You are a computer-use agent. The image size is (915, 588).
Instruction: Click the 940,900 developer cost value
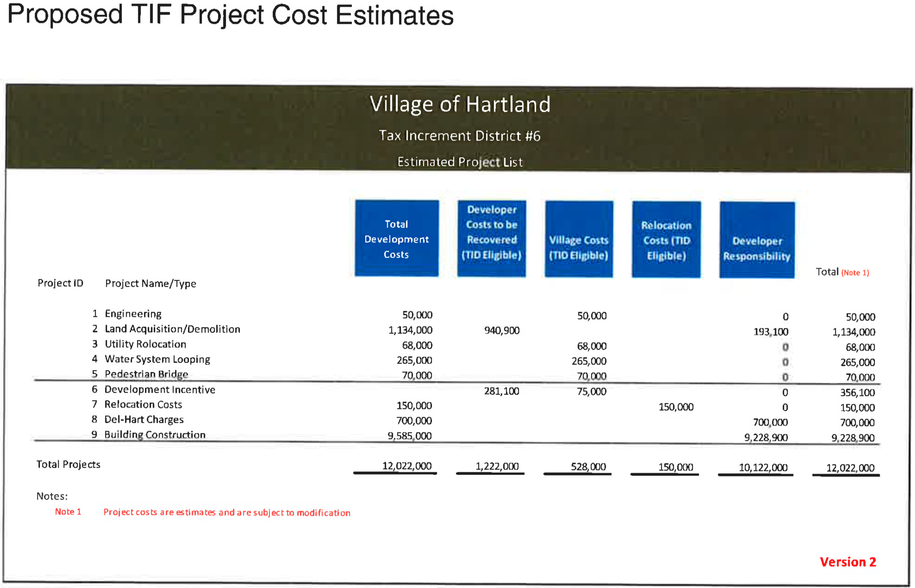pos(502,331)
